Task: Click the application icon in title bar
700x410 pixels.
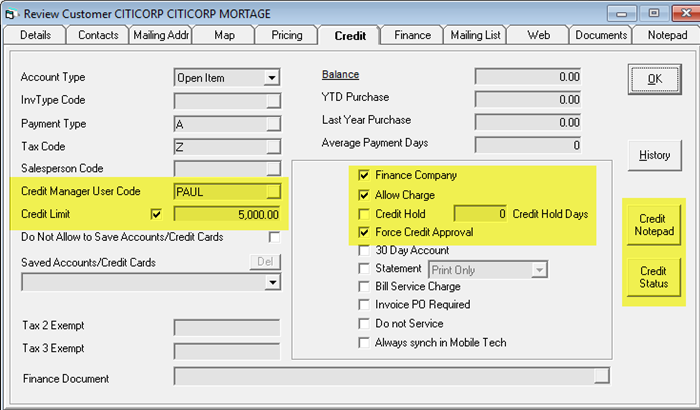Action: pyautogui.click(x=11, y=14)
